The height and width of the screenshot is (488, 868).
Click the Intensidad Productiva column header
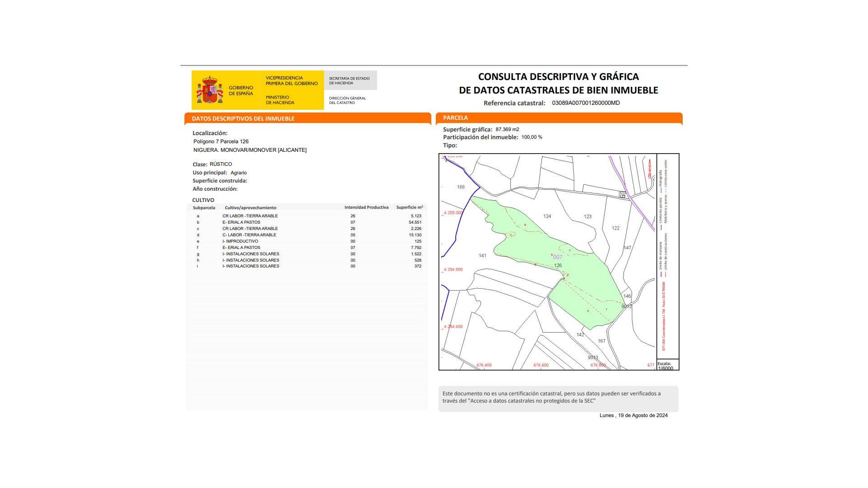366,207
